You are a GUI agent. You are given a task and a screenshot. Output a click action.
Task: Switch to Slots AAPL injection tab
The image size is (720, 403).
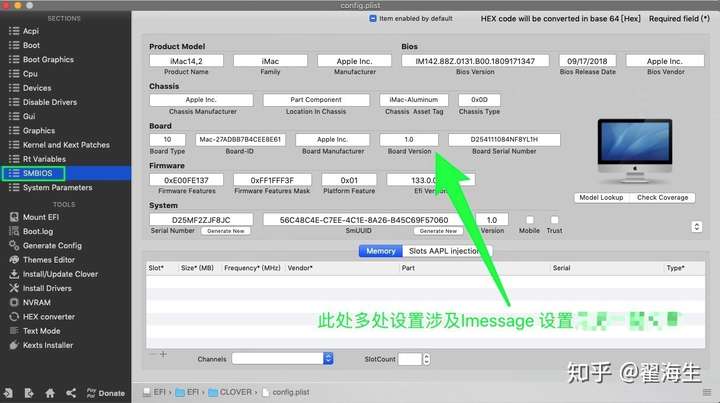pyautogui.click(x=447, y=251)
